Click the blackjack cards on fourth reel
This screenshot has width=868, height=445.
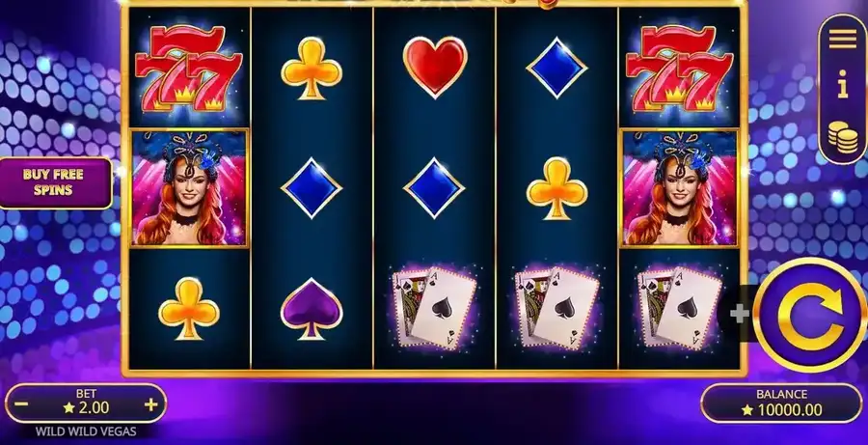click(x=556, y=308)
